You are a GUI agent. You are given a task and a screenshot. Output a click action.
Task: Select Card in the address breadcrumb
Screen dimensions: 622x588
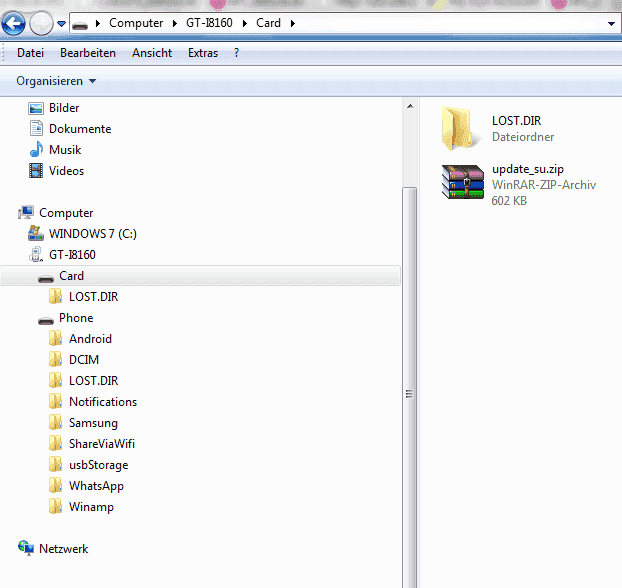pos(268,23)
